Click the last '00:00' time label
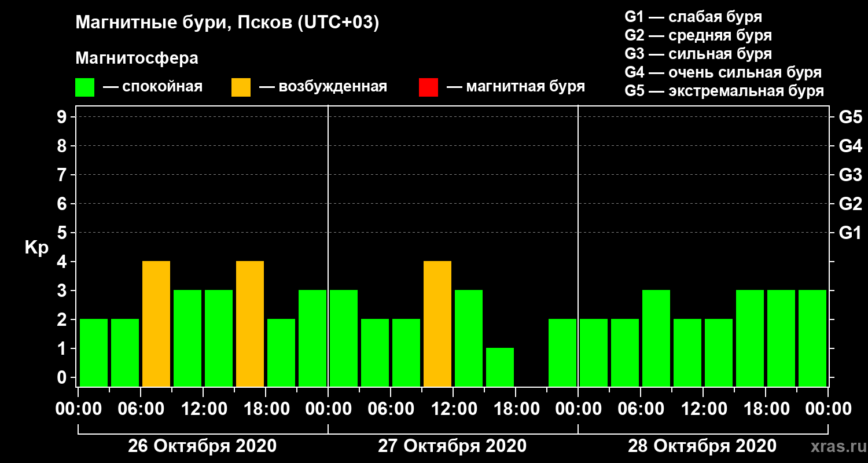Image resolution: width=868 pixels, height=463 pixels. pyautogui.click(x=828, y=409)
